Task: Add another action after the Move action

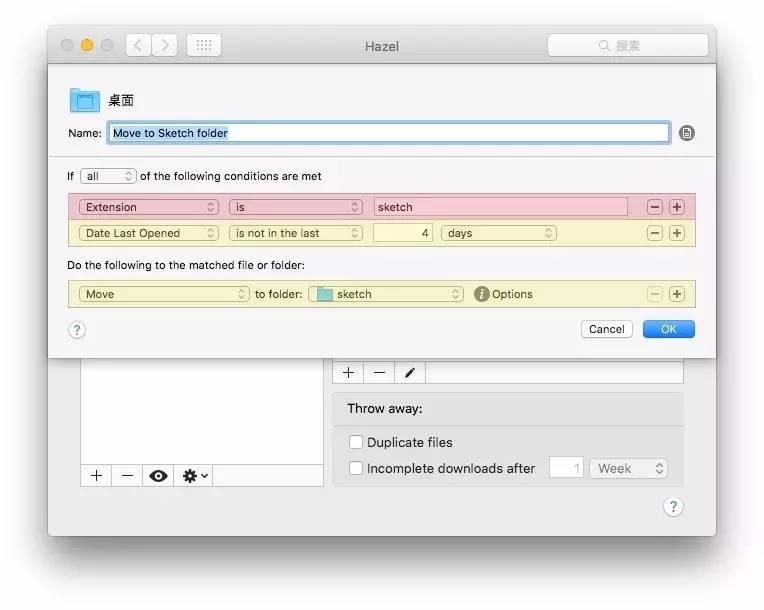Action: click(x=676, y=294)
